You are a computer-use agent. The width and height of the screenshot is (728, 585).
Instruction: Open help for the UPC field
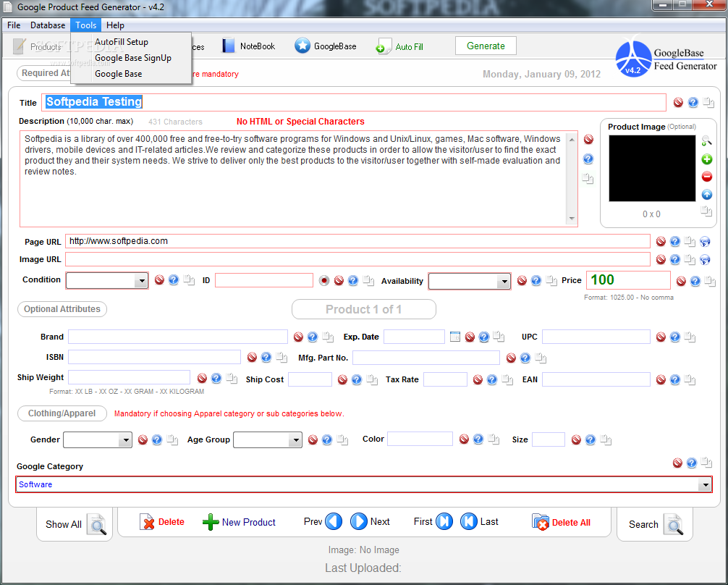pos(675,337)
